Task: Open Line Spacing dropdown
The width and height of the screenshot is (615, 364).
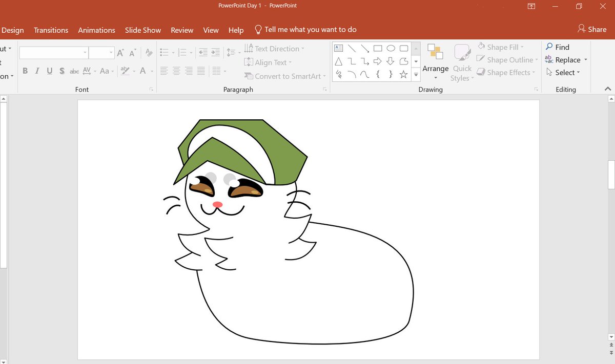Action: (233, 53)
